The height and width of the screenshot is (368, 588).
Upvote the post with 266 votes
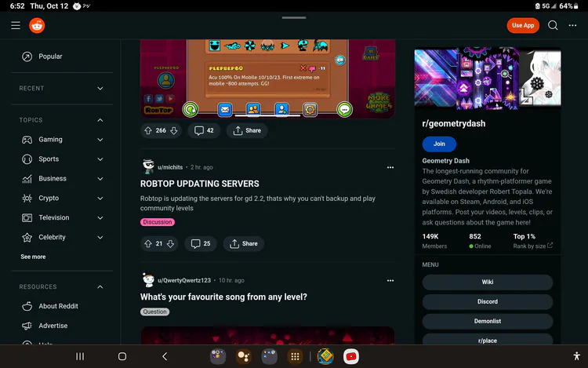[148, 130]
